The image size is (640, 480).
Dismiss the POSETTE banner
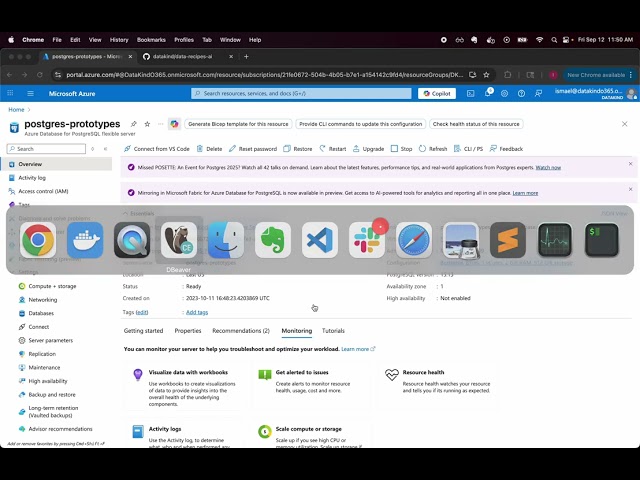(630, 164)
